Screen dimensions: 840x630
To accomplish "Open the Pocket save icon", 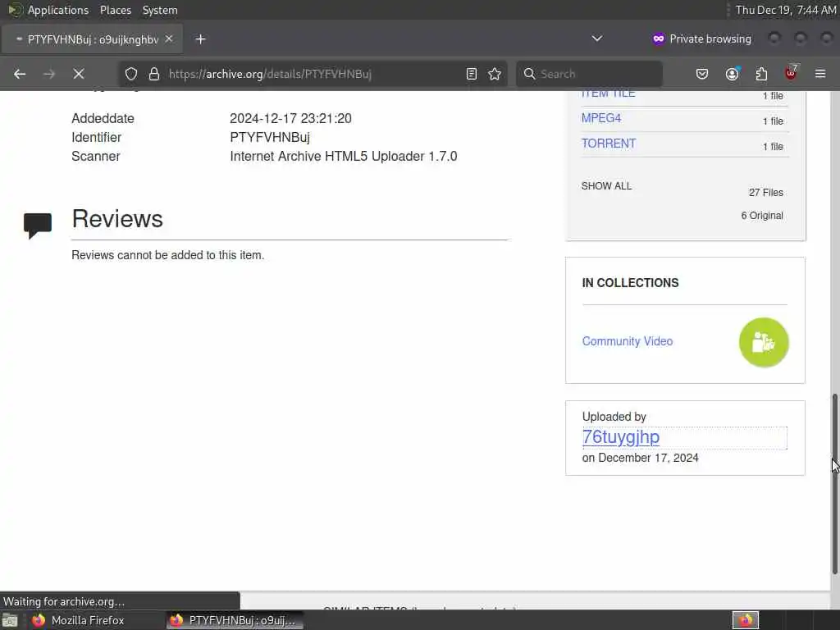I will click(702, 74).
